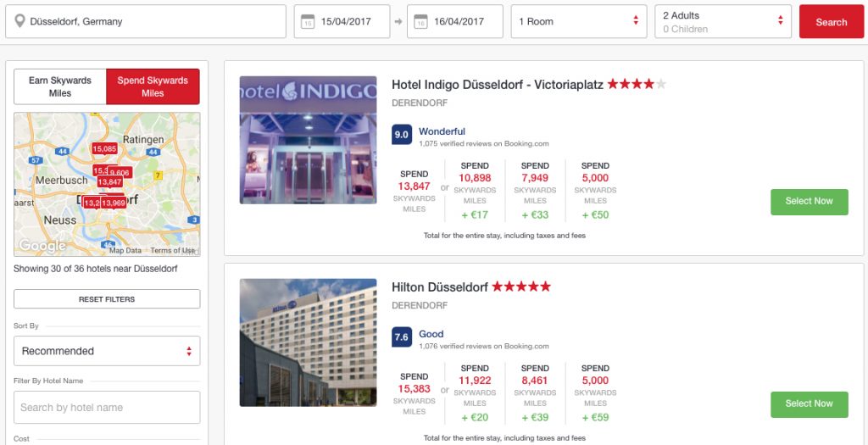Click the Neuss label on the map
Screen dimensions: 868x445
(60, 220)
